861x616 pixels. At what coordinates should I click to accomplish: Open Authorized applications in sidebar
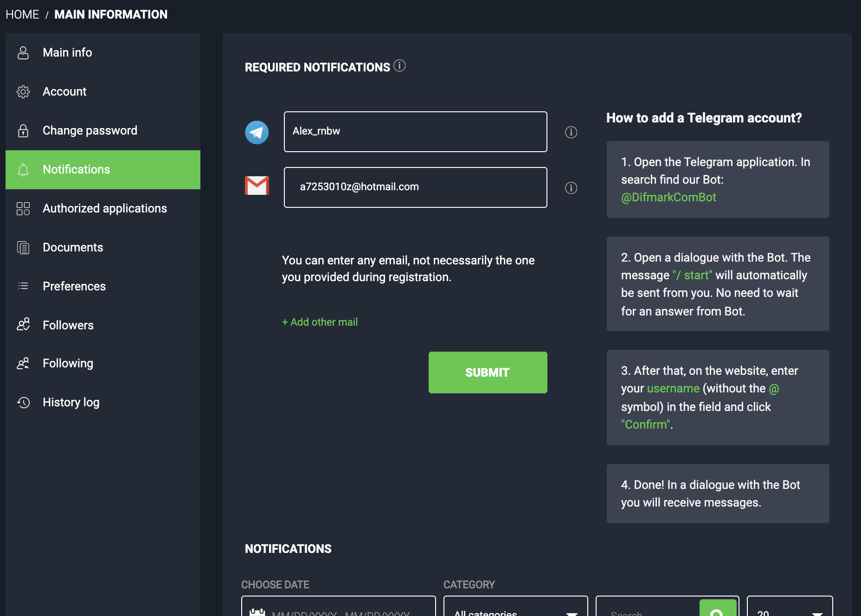click(x=104, y=209)
